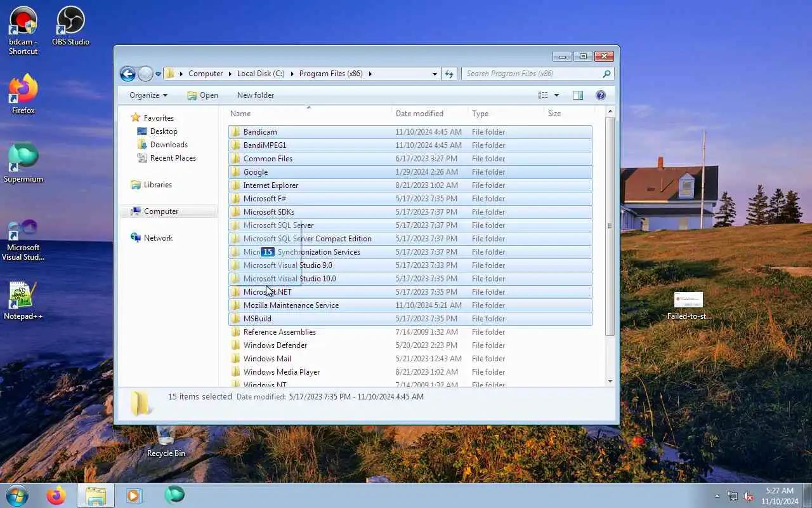Viewport: 812px width, 508px height.
Task: Click the Supermium taskbar icon
Action: pos(174,495)
